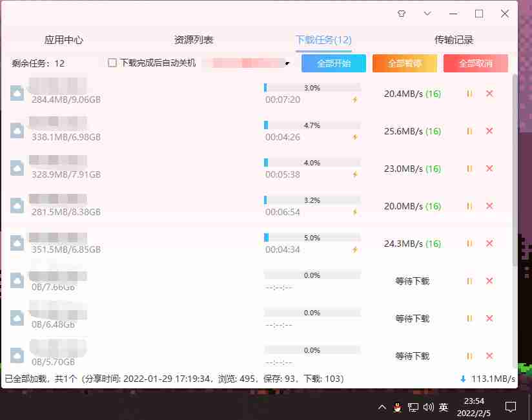Cancel the 338.1MB/6.98GB download
The width and height of the screenshot is (532, 420).
tap(489, 131)
